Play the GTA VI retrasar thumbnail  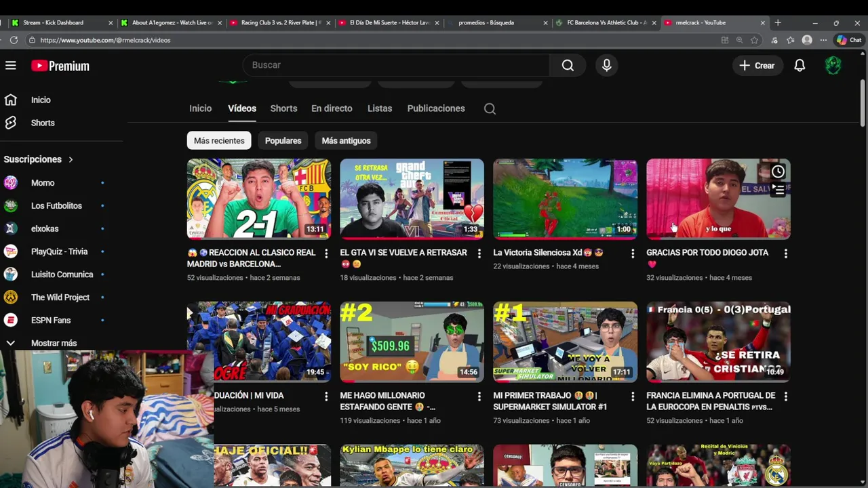coord(412,199)
